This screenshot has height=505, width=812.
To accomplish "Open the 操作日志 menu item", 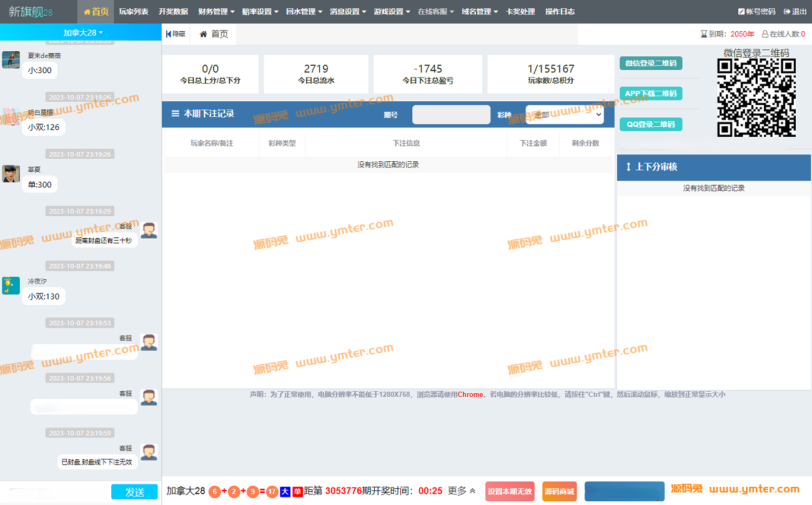I will [560, 12].
